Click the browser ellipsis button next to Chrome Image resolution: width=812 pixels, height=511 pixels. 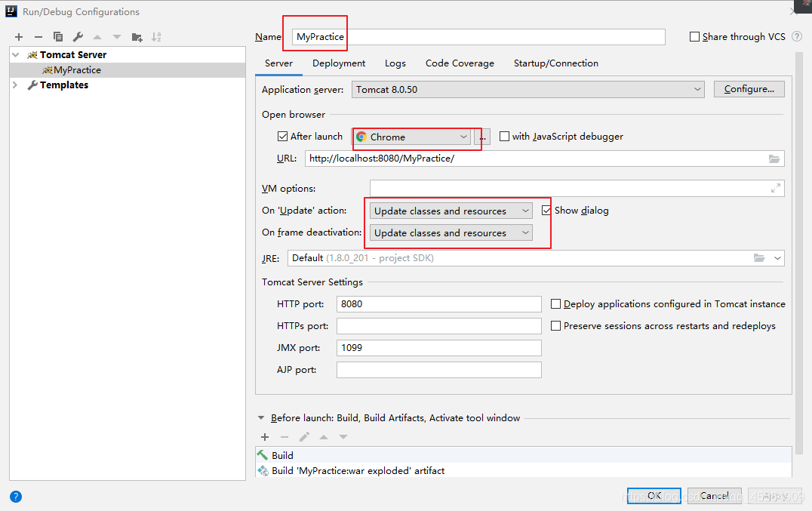pyautogui.click(x=481, y=137)
